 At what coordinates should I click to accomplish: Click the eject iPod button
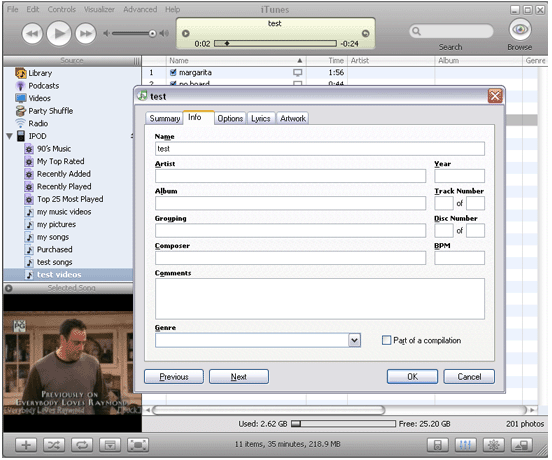522,445
